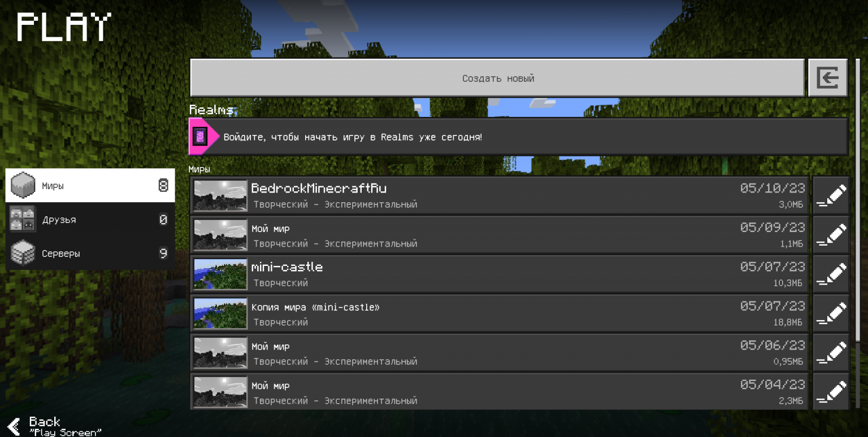Edit Копия мира «mini-castle» world

pyautogui.click(x=831, y=313)
